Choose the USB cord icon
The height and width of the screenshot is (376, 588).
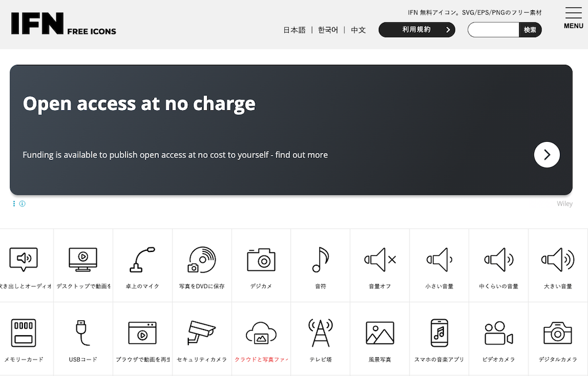[83, 333]
